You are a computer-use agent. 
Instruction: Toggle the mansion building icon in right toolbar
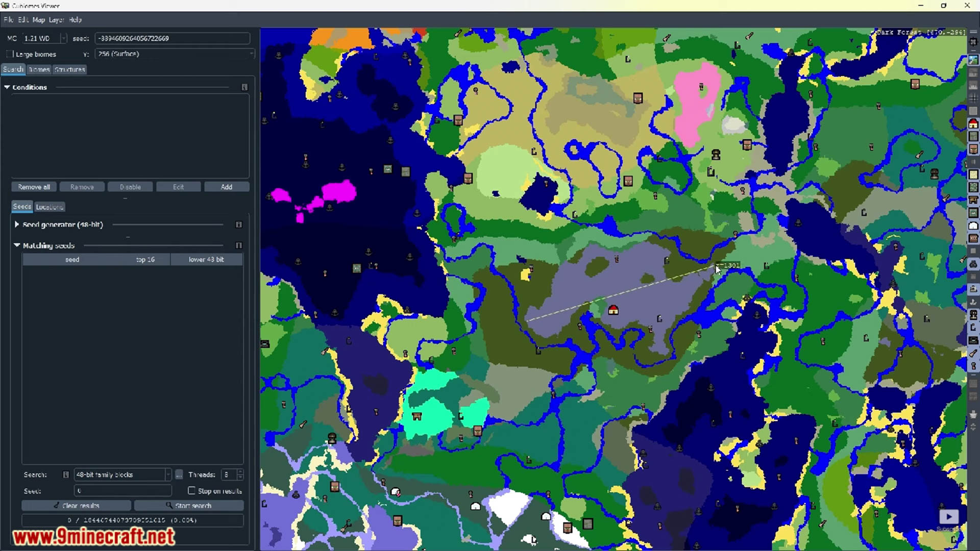coord(973,289)
